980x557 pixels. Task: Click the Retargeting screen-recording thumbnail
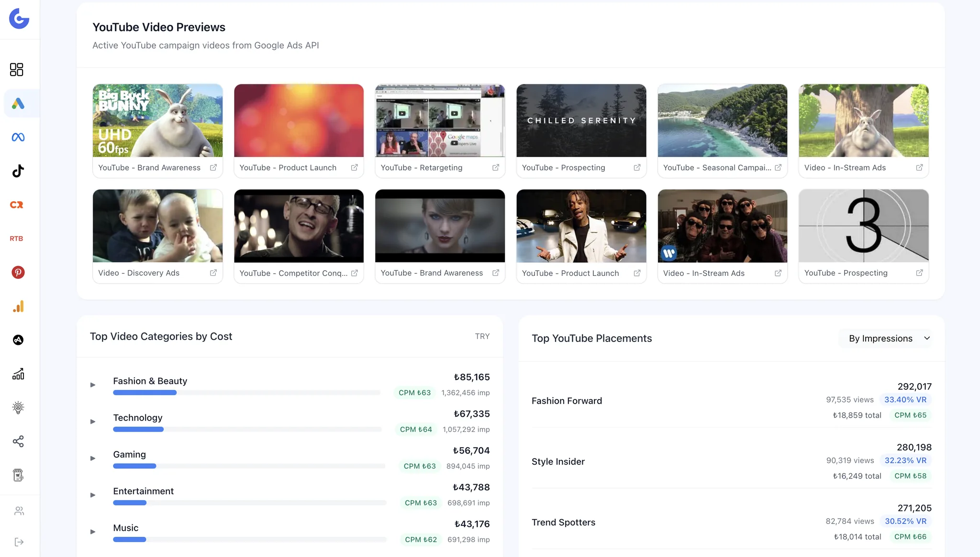[x=440, y=121]
